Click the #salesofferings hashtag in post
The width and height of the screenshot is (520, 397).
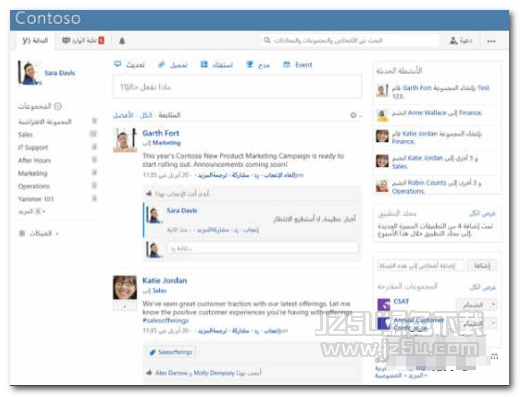[x=165, y=320]
